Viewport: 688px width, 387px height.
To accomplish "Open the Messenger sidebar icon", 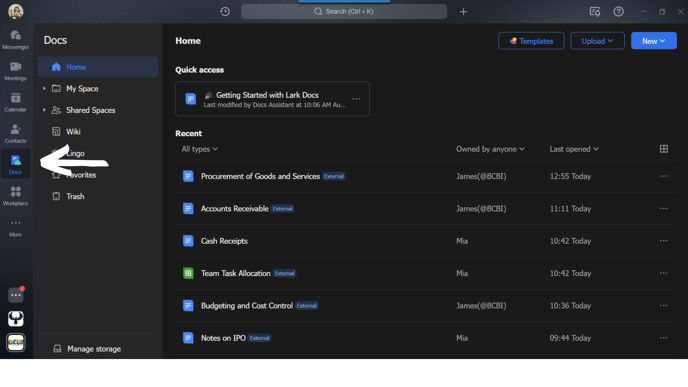I will (x=15, y=39).
